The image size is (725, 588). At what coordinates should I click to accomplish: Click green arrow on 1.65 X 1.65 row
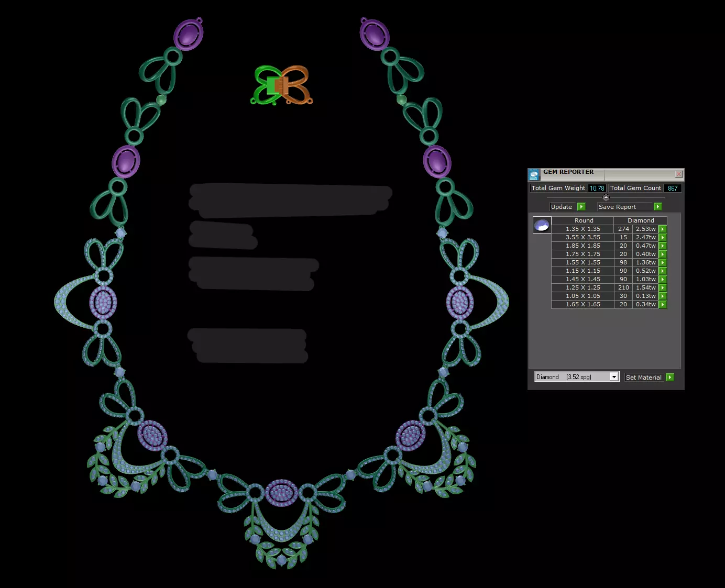pos(663,305)
